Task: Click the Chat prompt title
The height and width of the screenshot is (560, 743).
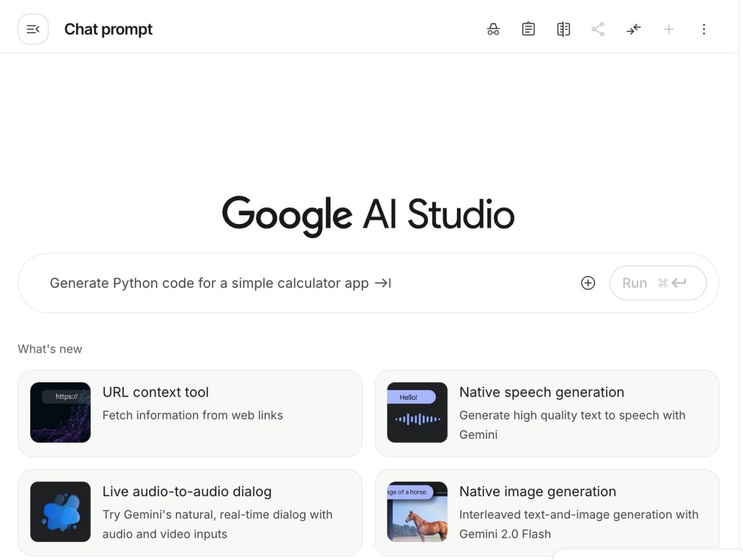Action: 108,29
